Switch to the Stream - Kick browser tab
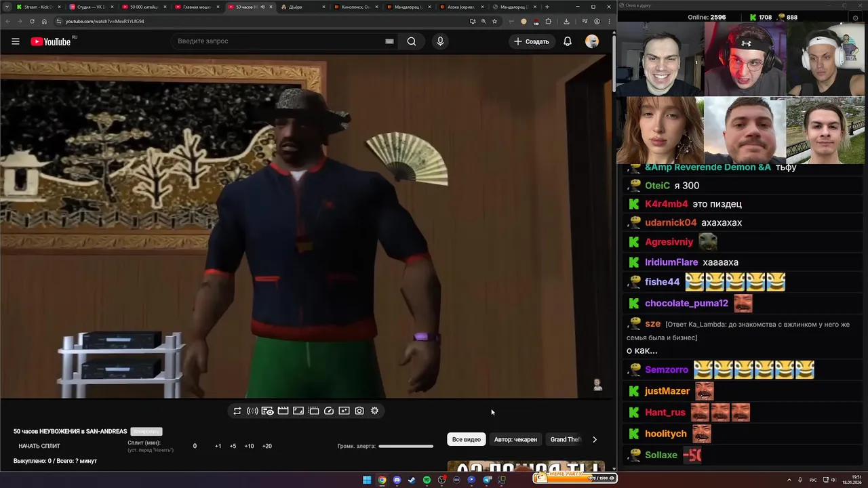868x488 pixels. (38, 7)
